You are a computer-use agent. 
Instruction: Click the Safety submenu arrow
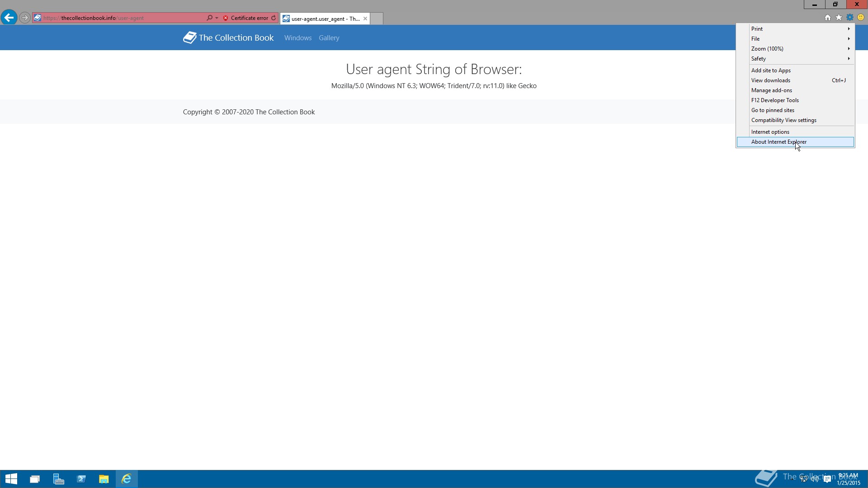849,59
